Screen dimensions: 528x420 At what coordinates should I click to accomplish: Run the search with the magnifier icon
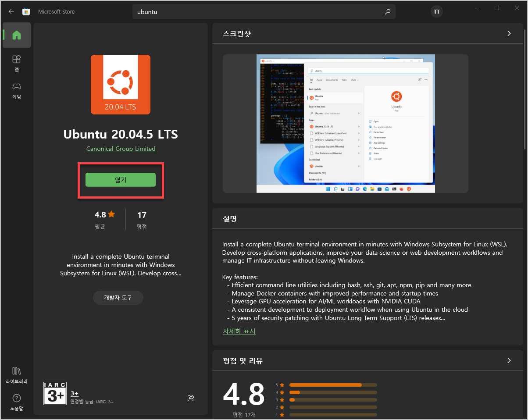click(388, 12)
